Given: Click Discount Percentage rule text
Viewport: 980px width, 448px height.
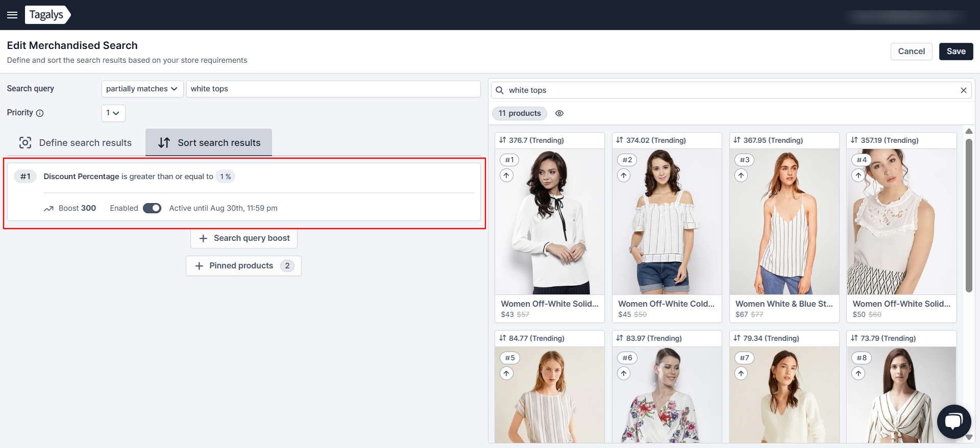Looking at the screenshot, I should (82, 177).
